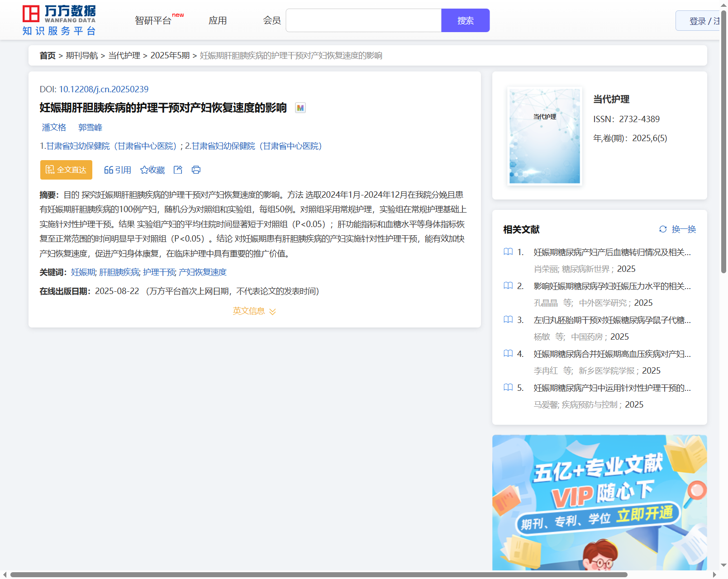Viewport: 728px width, 579px height.
Task: Click in the search input field
Action: pos(363,20)
